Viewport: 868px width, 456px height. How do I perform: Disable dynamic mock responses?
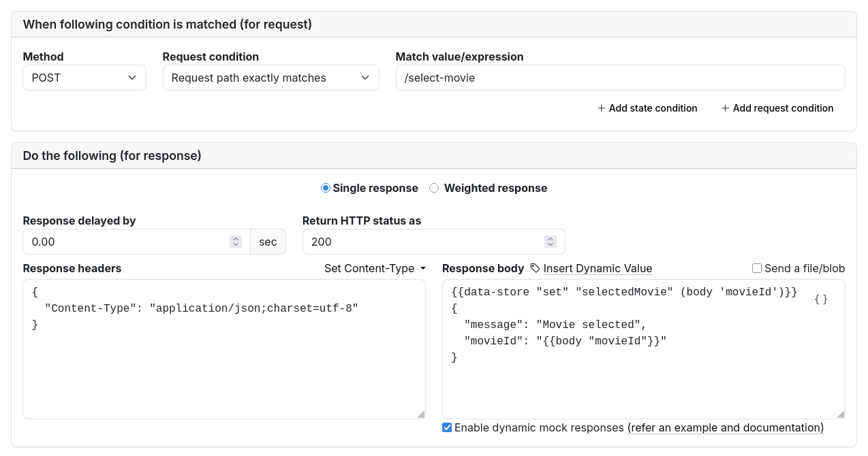(446, 427)
